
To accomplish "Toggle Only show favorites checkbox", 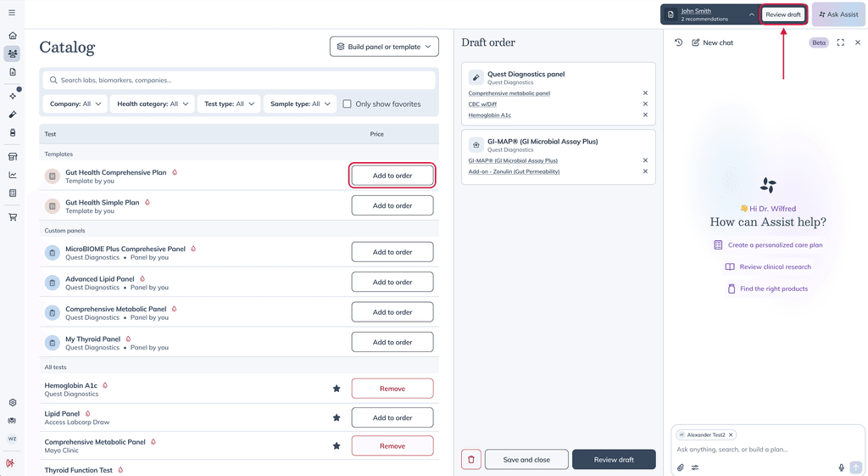I will [347, 104].
